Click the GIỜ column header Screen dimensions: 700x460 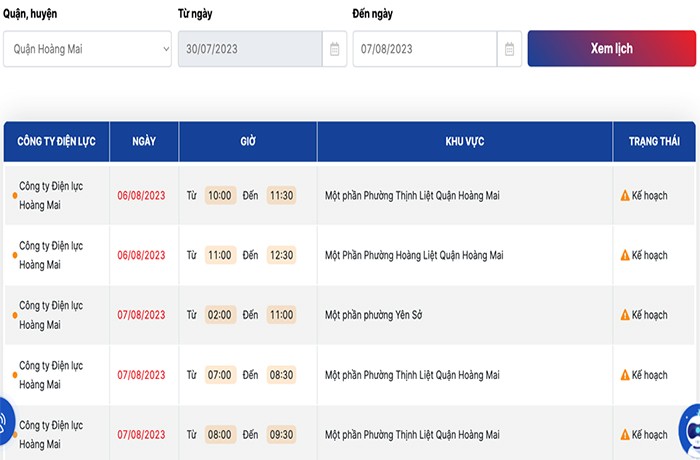pyautogui.click(x=248, y=142)
